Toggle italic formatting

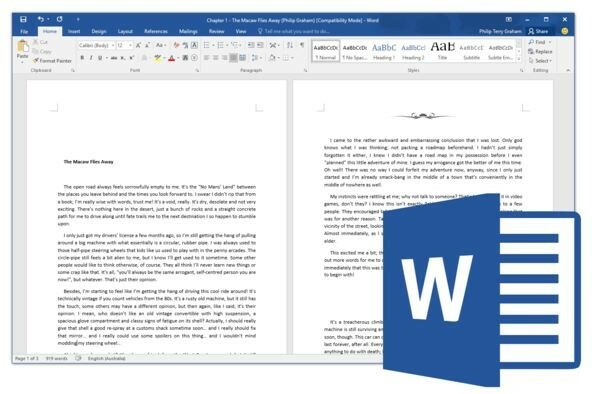[x=91, y=58]
